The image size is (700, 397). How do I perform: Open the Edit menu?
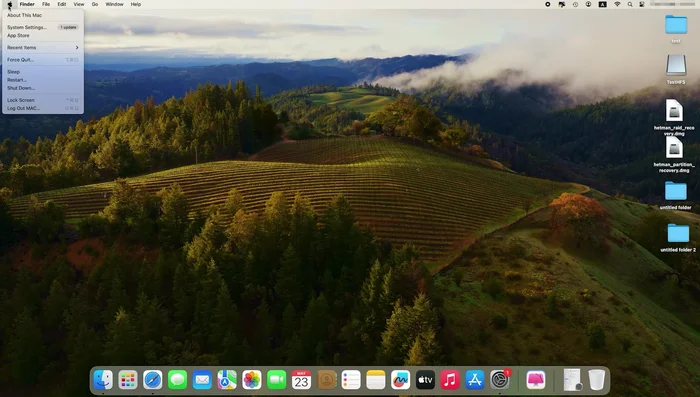click(x=62, y=4)
